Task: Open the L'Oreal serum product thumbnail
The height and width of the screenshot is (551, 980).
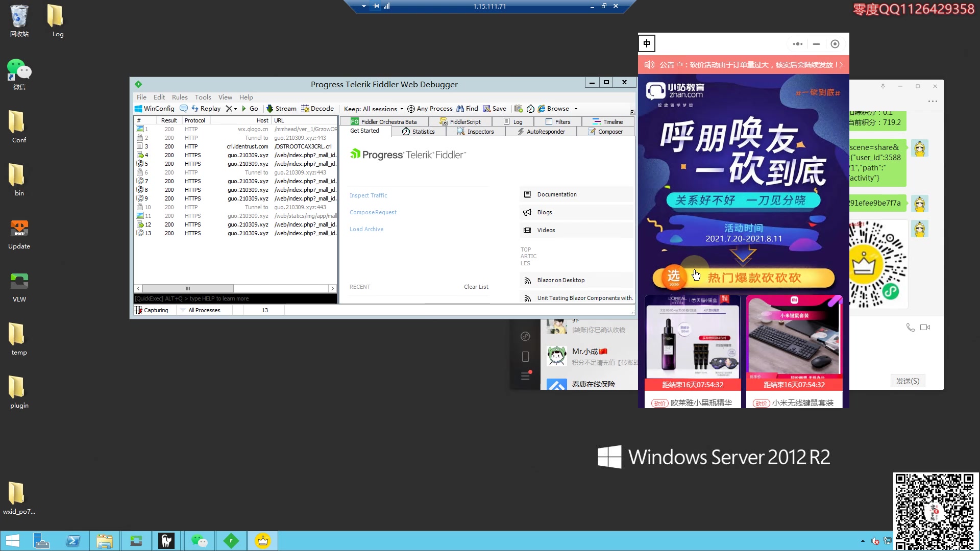Action: [693, 337]
